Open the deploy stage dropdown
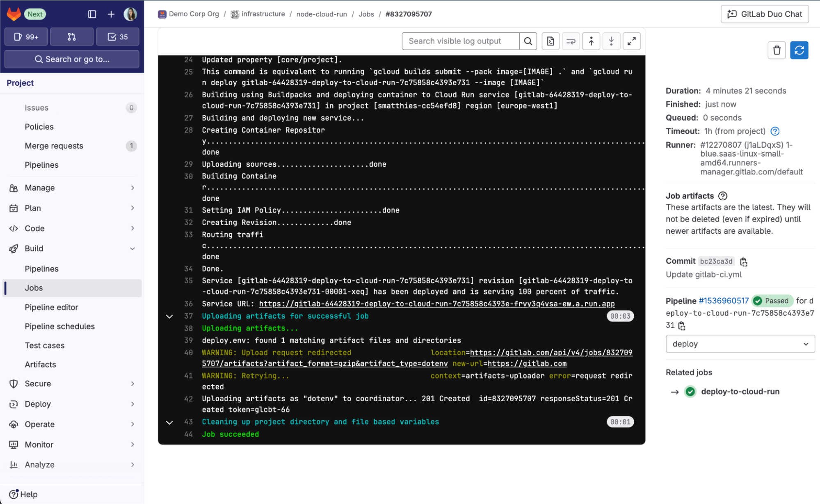820x504 pixels. click(x=740, y=344)
